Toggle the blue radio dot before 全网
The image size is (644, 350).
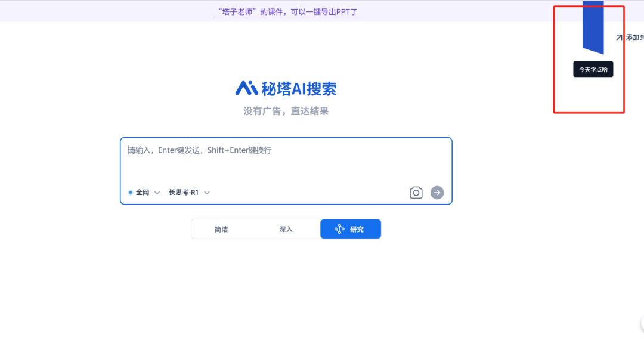(x=131, y=192)
